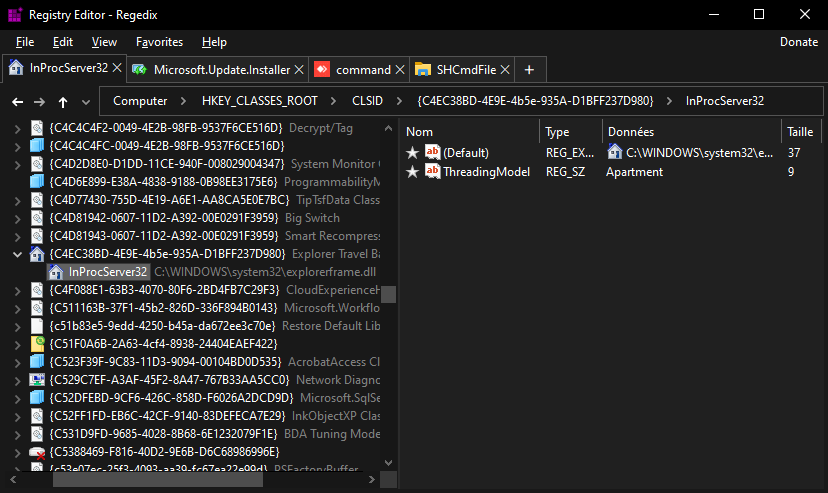
Task: Click the icon of System Monitor key
Action: click(37, 164)
